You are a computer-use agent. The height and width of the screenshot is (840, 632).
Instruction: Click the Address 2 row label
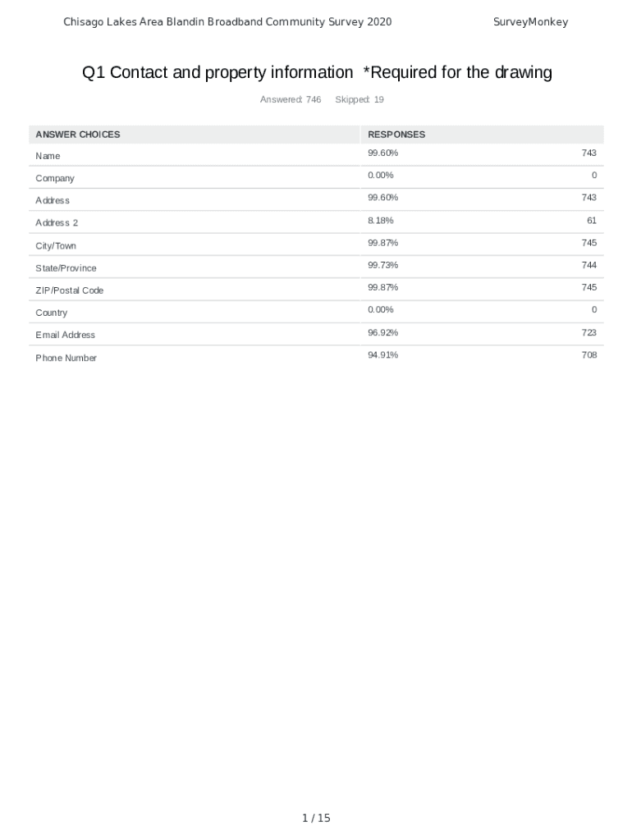click(x=57, y=223)
